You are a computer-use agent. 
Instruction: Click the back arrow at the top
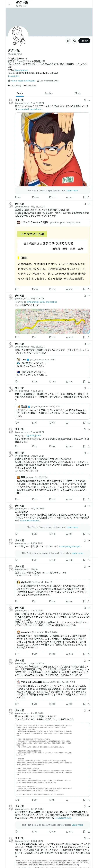[9, 4]
